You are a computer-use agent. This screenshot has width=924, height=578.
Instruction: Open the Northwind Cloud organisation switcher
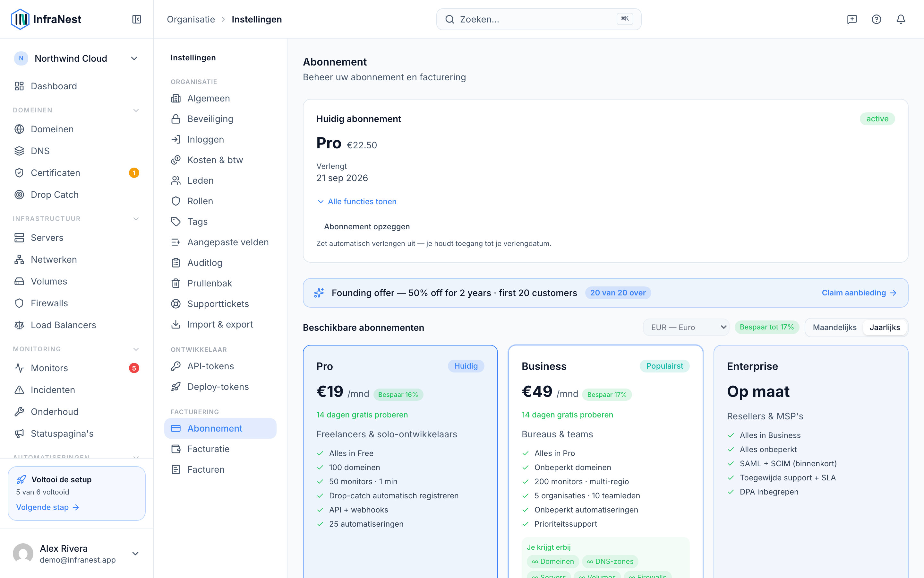pos(76,58)
